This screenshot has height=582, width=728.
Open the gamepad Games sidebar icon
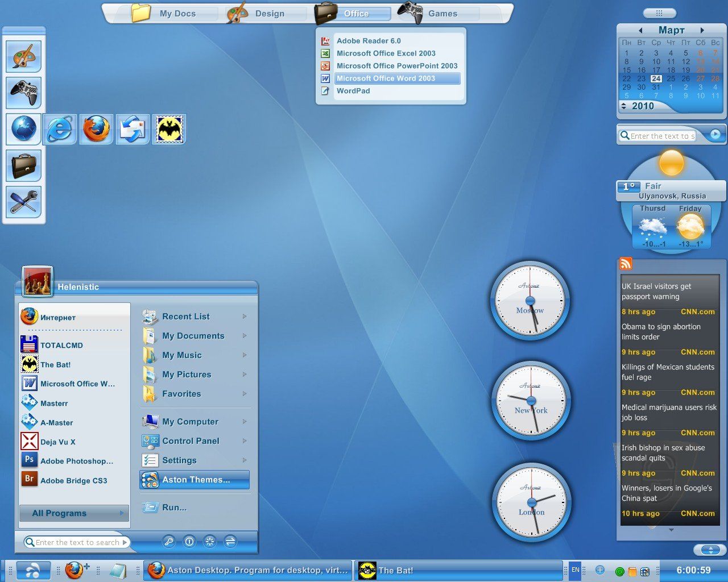23,92
